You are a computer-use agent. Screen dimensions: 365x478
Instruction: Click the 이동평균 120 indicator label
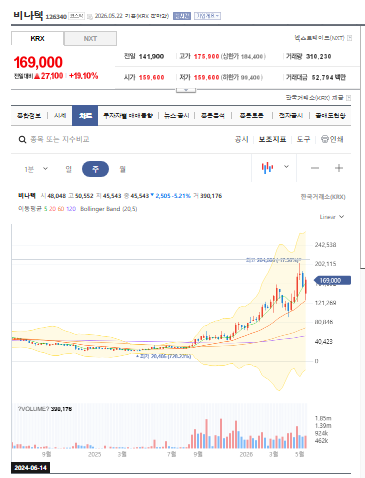[71, 209]
